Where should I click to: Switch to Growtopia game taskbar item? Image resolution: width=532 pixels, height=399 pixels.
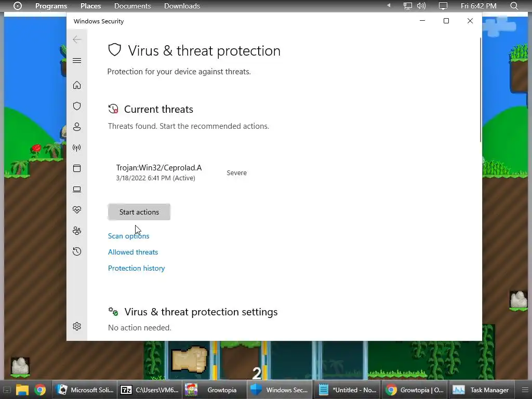[214, 390]
